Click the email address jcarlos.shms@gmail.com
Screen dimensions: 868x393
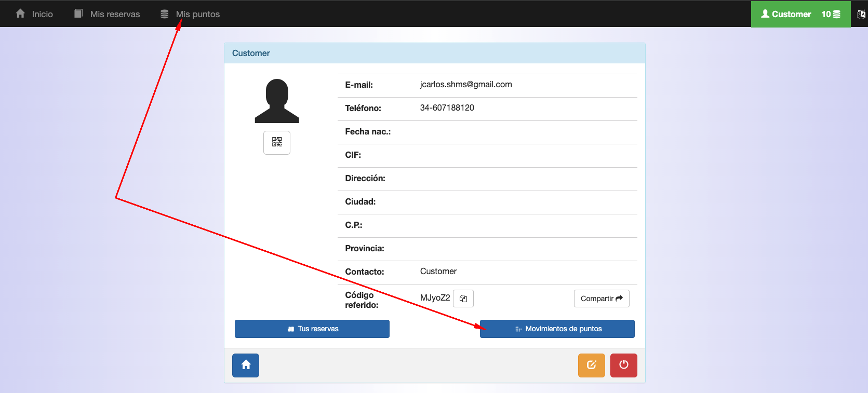(466, 84)
